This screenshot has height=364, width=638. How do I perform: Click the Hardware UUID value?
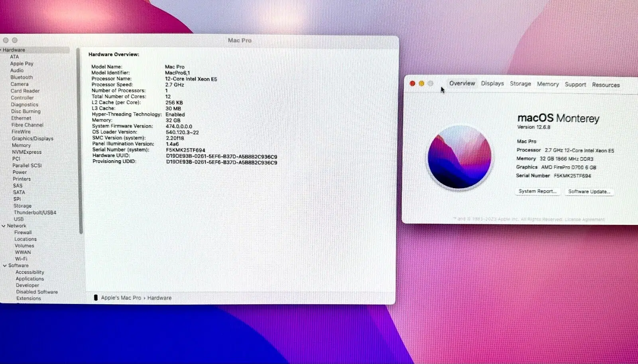click(222, 157)
